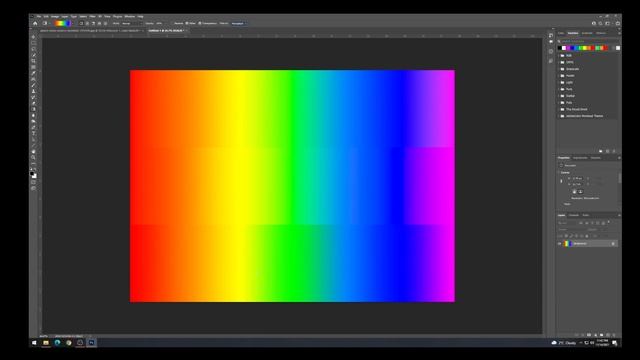640x360 pixels.
Task: Select the Zoom tool
Action: [33, 158]
